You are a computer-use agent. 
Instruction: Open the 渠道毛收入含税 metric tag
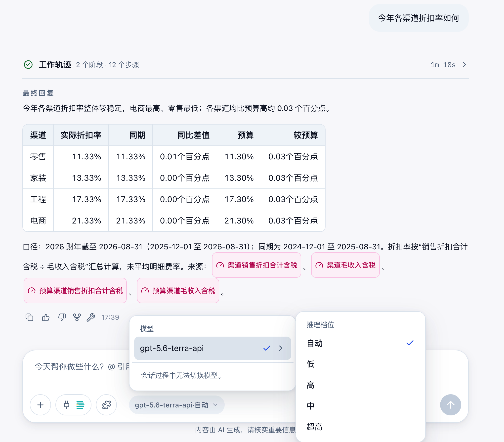click(x=345, y=265)
